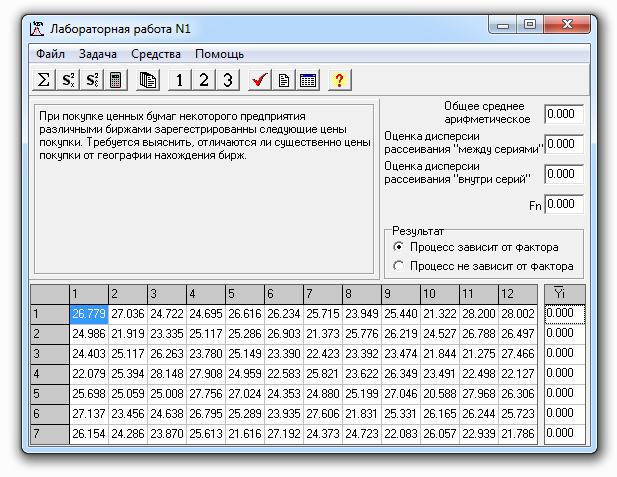Select variant 1 toolbar button
Image resolution: width=617 pixels, height=477 pixels.
click(180, 80)
